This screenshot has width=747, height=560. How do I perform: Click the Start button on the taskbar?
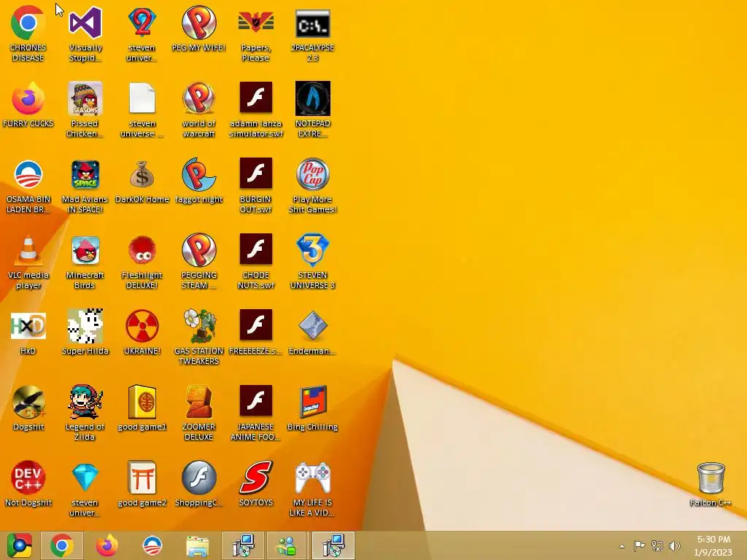[20, 545]
